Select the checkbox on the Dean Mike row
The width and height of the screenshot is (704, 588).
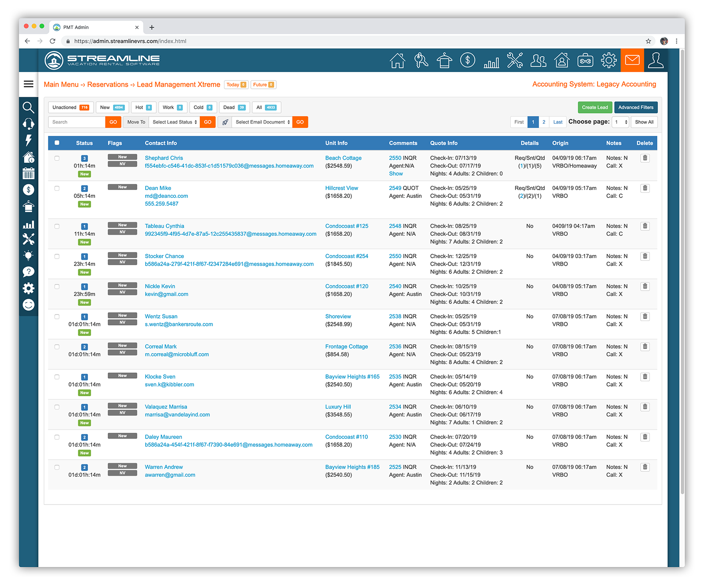coord(57,188)
